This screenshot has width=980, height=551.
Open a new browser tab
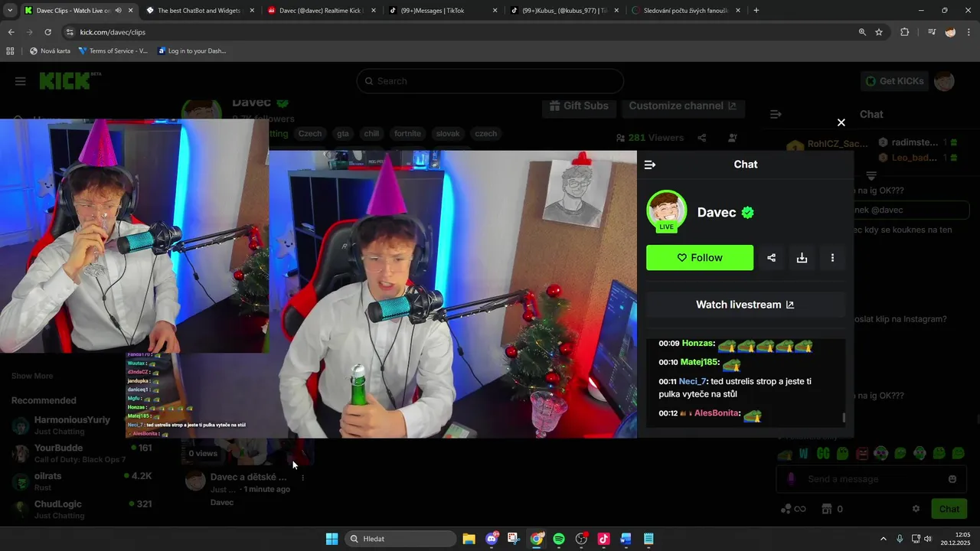point(756,11)
